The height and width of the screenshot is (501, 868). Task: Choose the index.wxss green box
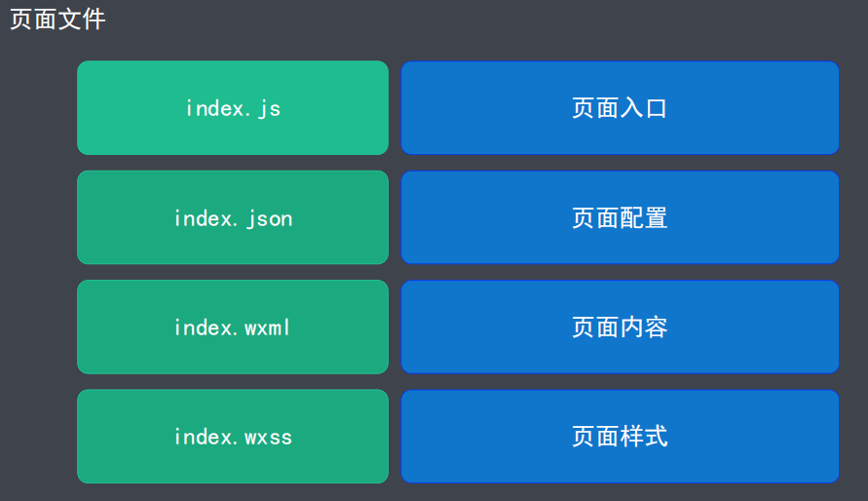[233, 437]
